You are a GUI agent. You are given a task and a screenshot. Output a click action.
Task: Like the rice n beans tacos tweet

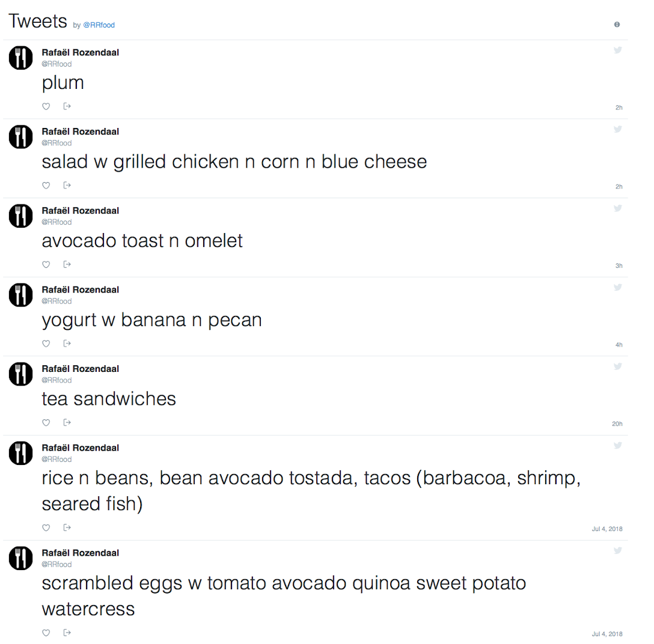[x=46, y=527]
